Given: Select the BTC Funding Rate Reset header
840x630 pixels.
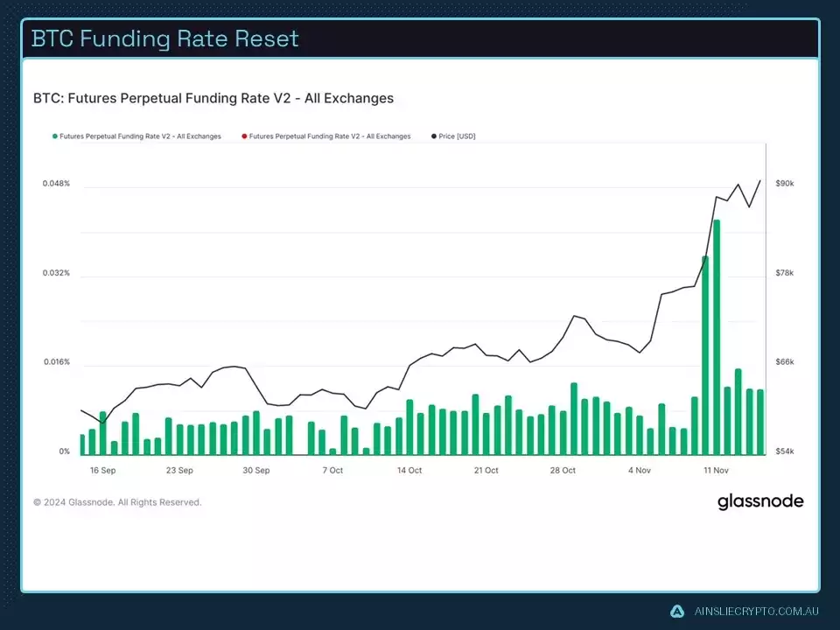Looking at the screenshot, I should [164, 38].
